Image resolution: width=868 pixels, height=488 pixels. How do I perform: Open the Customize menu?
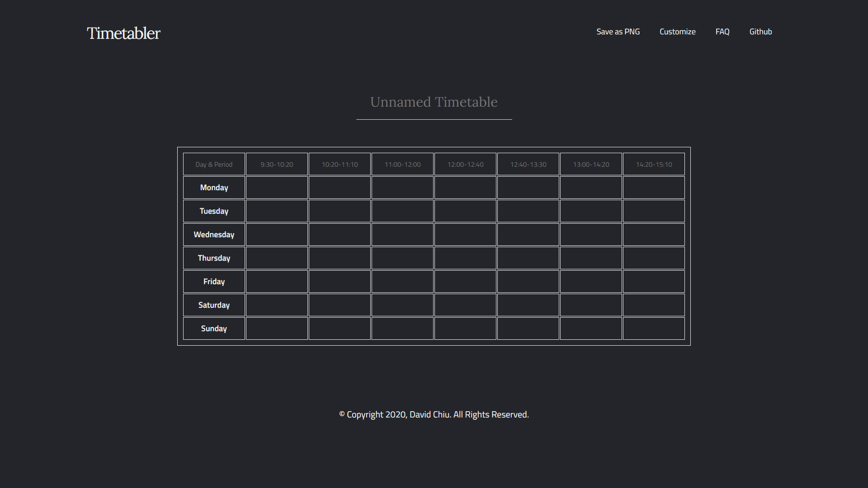click(x=677, y=32)
